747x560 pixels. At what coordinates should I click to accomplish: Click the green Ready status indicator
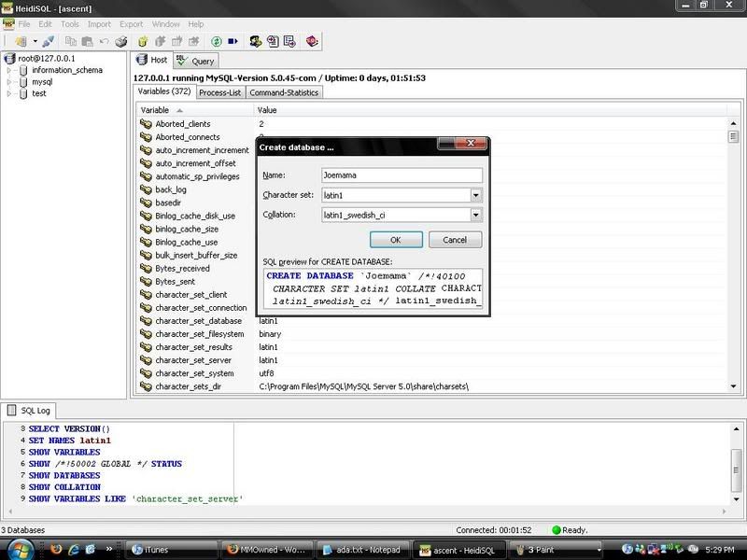(x=556, y=530)
